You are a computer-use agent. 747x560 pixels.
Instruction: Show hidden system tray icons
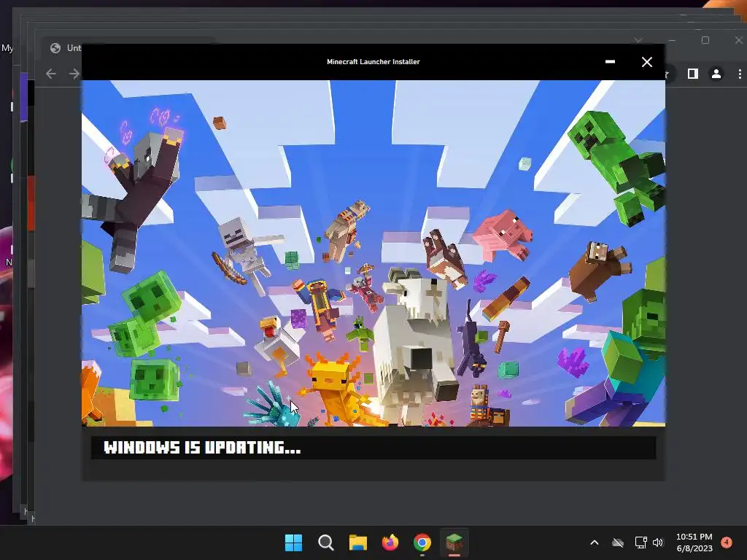click(x=594, y=542)
